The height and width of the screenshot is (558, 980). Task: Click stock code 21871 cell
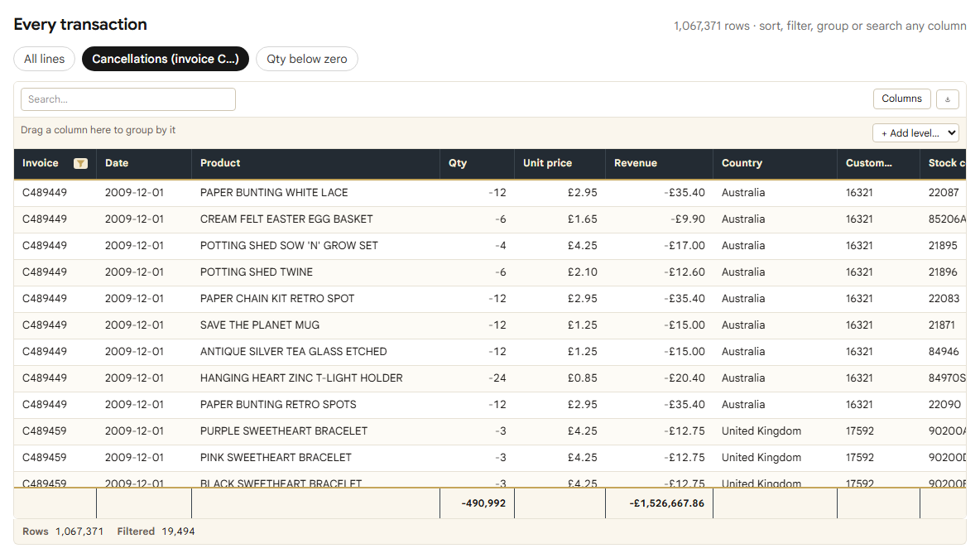coord(942,325)
